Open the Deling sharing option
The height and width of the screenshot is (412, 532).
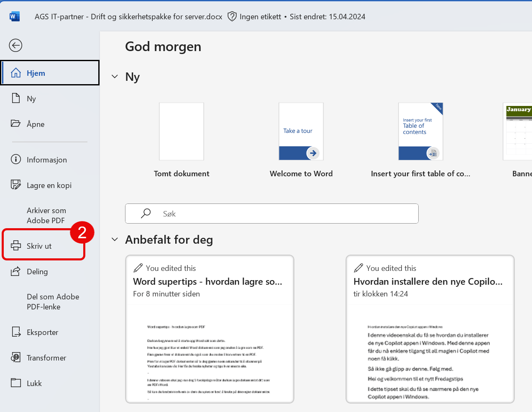tap(50, 271)
